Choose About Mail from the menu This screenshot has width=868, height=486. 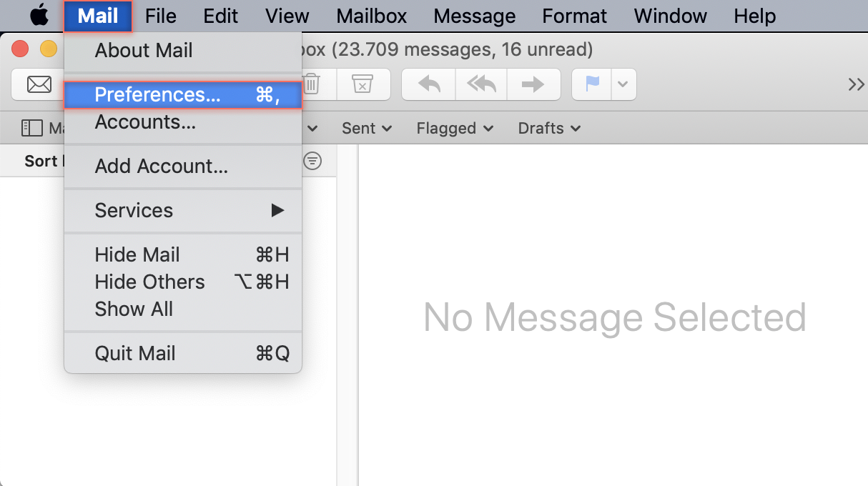coord(183,51)
